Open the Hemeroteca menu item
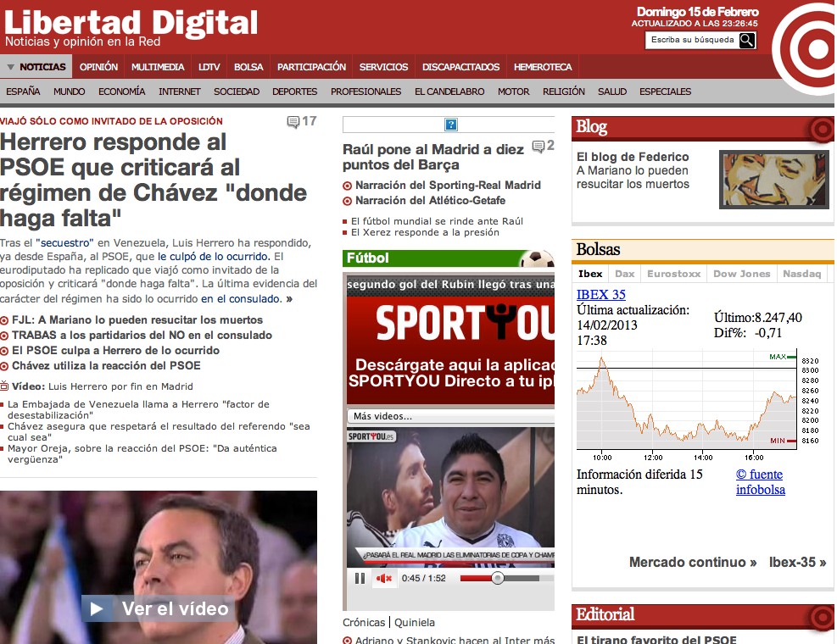 coord(543,67)
